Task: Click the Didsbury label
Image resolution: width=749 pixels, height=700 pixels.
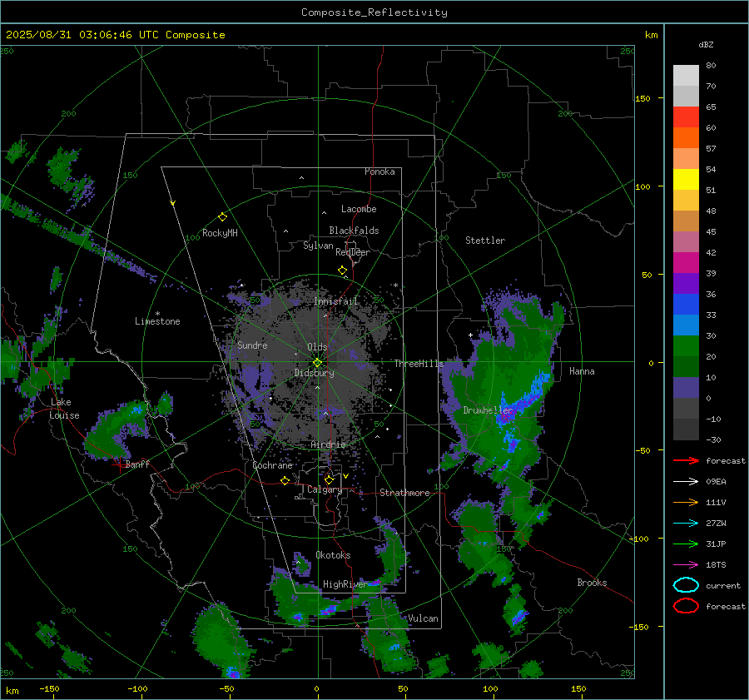Action: pos(314,373)
